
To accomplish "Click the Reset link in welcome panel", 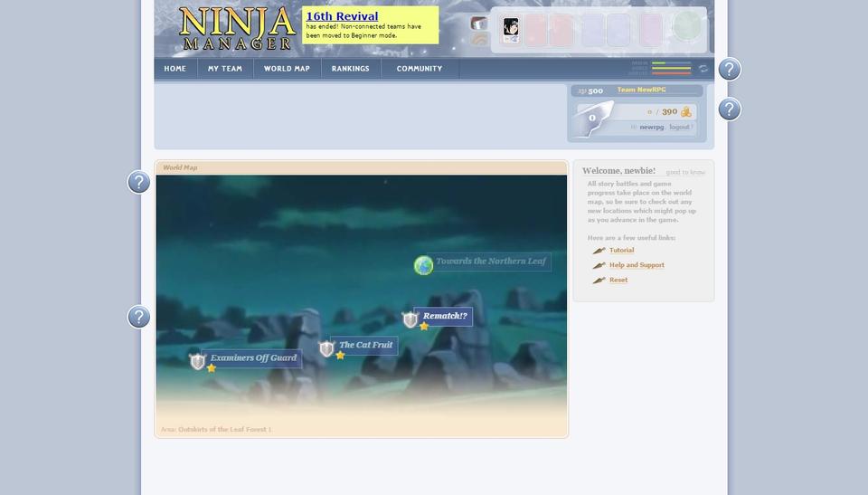I will (618, 281).
